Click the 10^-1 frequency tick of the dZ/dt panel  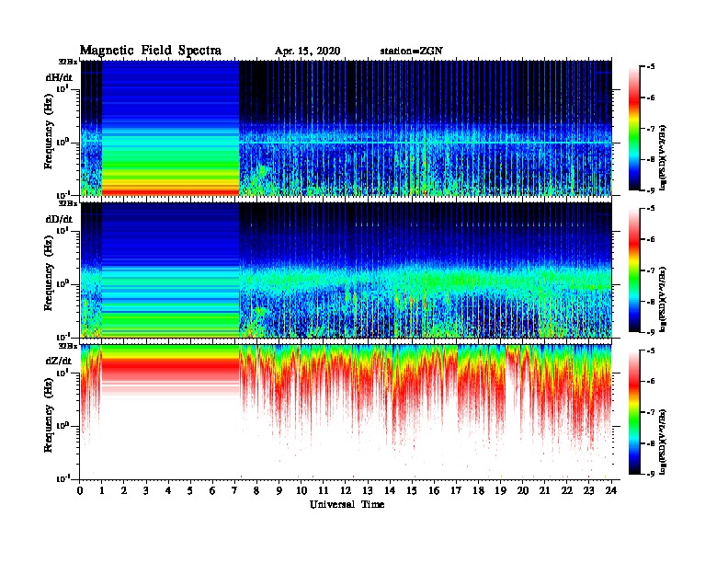(63, 478)
